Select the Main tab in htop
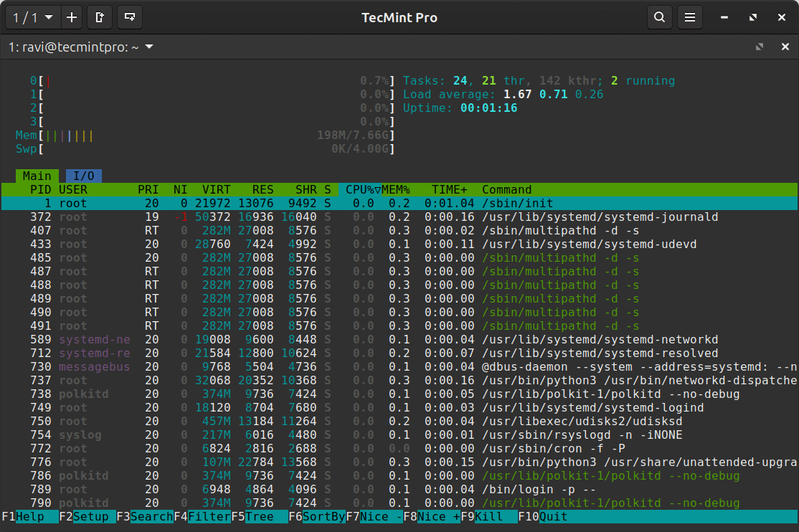The image size is (799, 532). [37, 176]
